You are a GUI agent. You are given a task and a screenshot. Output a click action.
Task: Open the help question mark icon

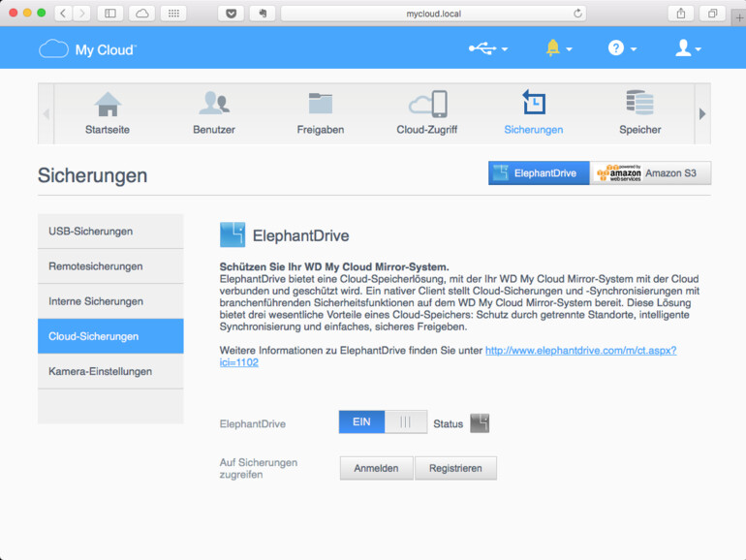(615, 48)
